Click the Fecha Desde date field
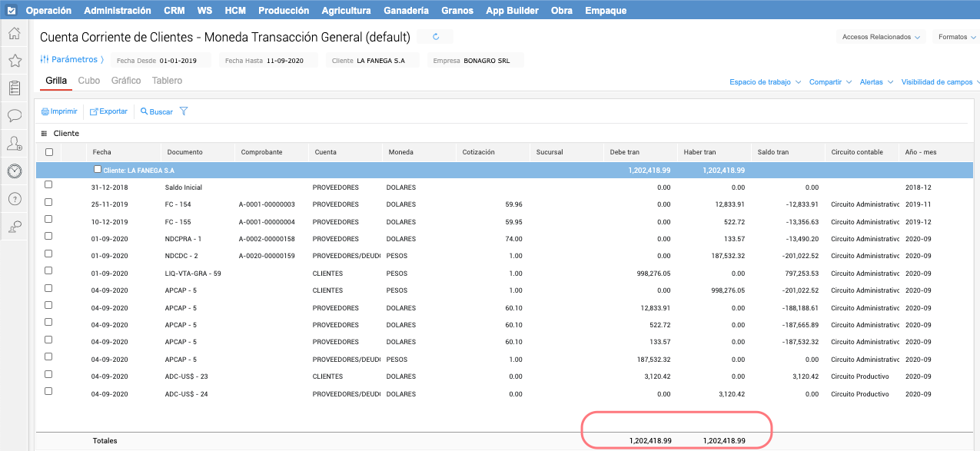Image resolution: width=980 pixels, height=451 pixels. pos(178,60)
